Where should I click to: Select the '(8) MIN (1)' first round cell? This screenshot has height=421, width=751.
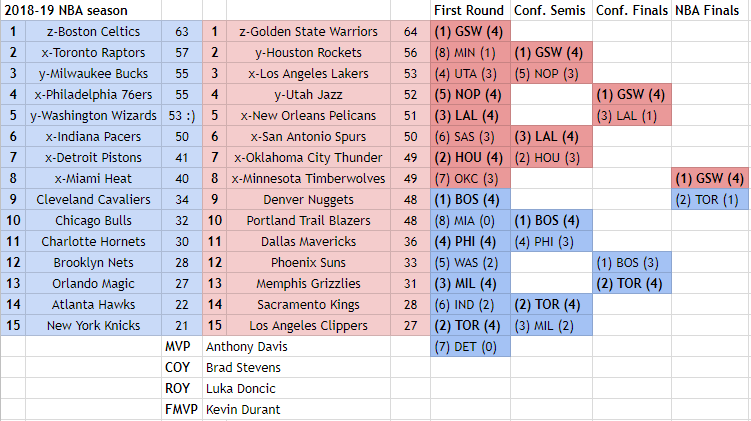point(464,52)
